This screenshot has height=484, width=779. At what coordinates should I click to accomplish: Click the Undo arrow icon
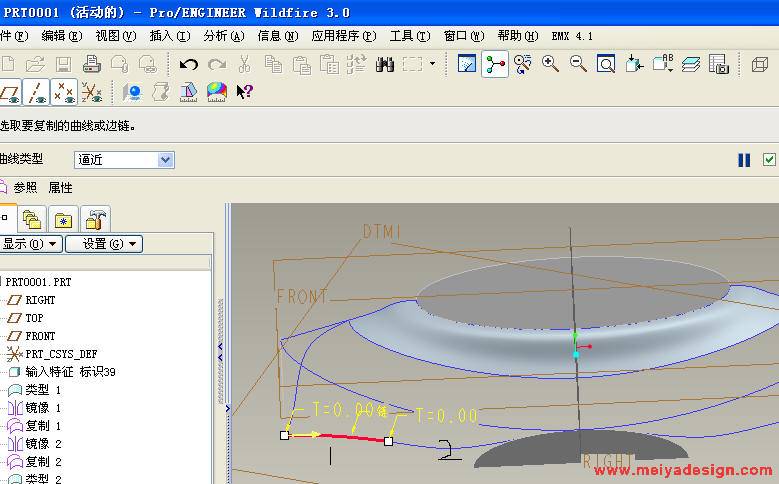188,64
